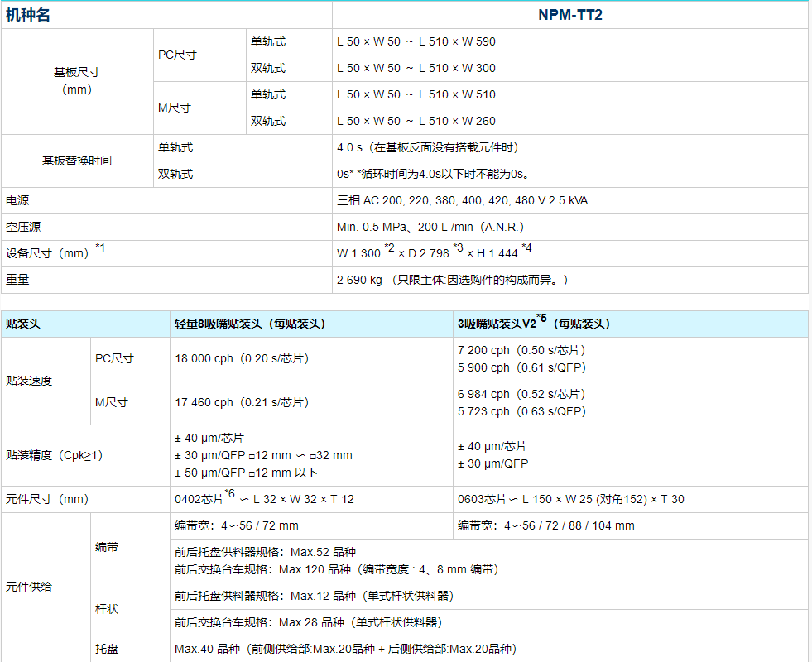Click the 贴装速度 row label

click(x=29, y=381)
